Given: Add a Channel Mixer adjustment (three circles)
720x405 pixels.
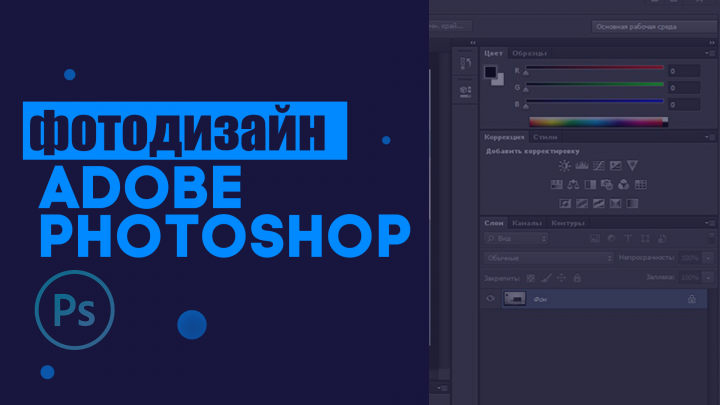Looking at the screenshot, I should (x=624, y=185).
